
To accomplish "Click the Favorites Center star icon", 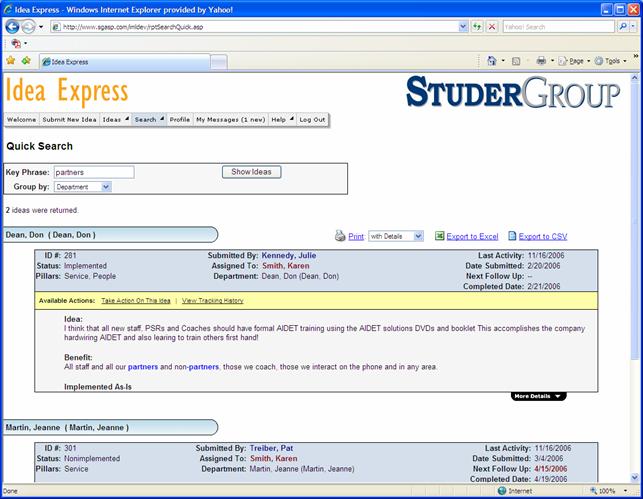I will click(11, 61).
